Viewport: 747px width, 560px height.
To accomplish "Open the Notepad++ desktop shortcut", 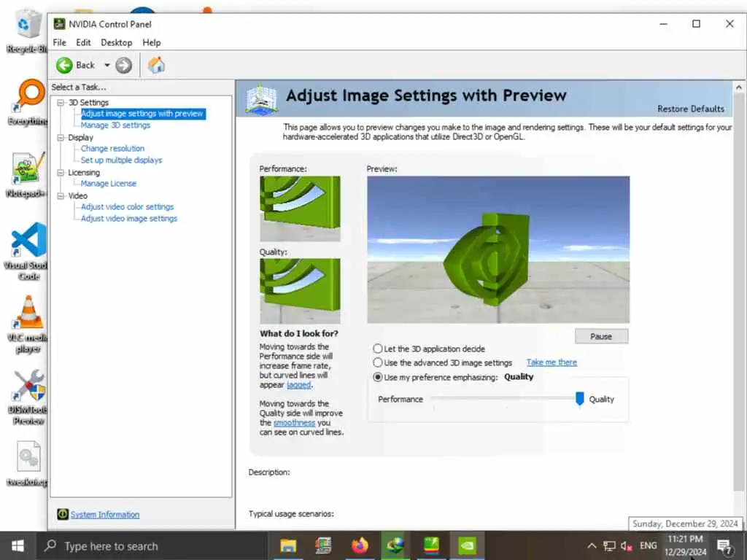I will (x=28, y=175).
